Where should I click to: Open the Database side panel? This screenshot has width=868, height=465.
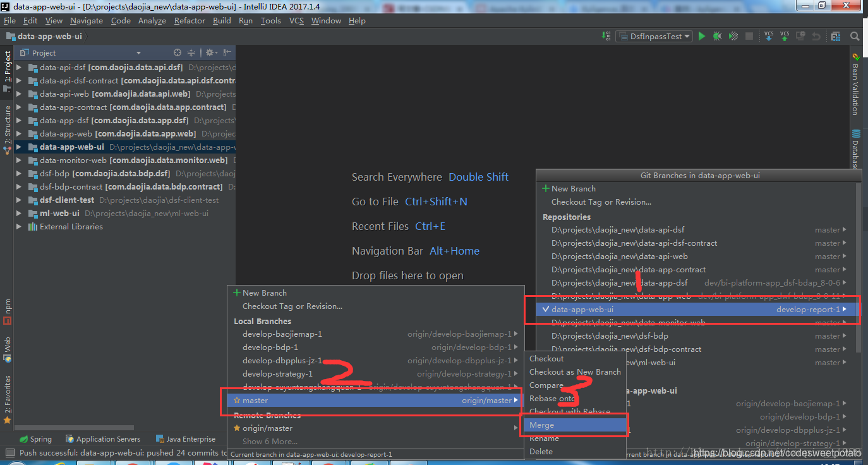click(x=855, y=150)
